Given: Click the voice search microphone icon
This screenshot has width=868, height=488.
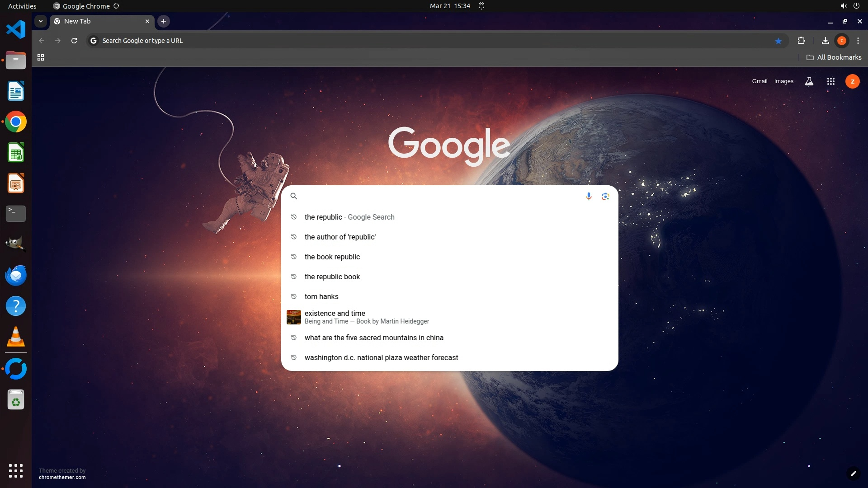Looking at the screenshot, I should 589,196.
